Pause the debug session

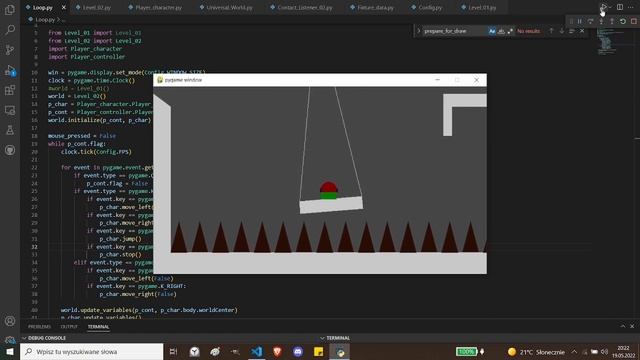580,21
